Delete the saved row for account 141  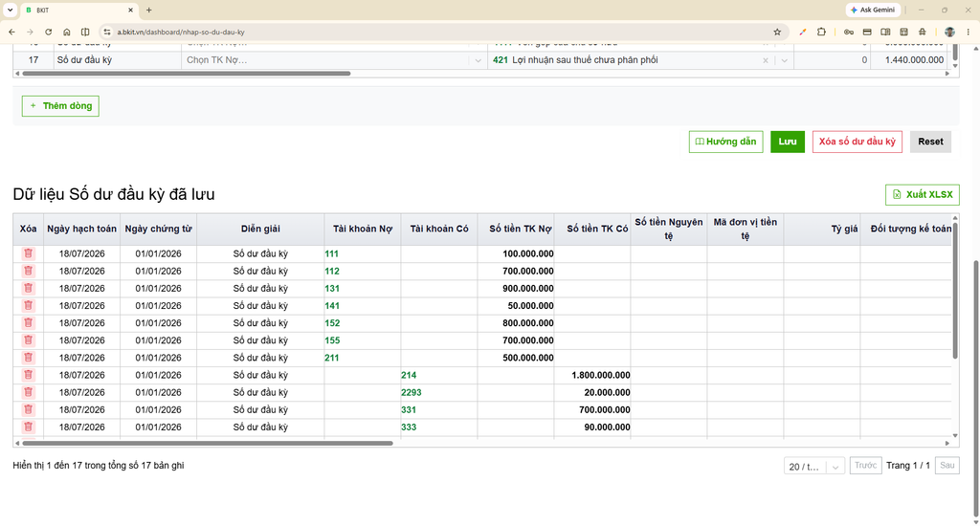28,305
